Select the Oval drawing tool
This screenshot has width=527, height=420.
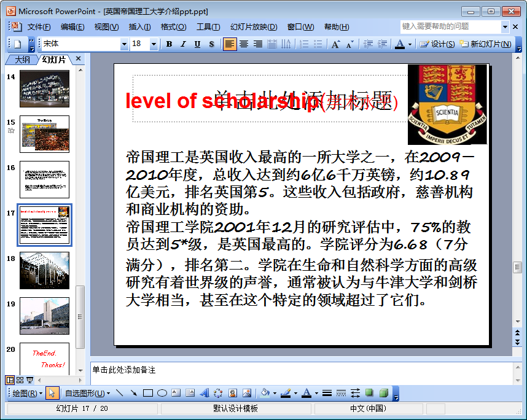tap(162, 393)
